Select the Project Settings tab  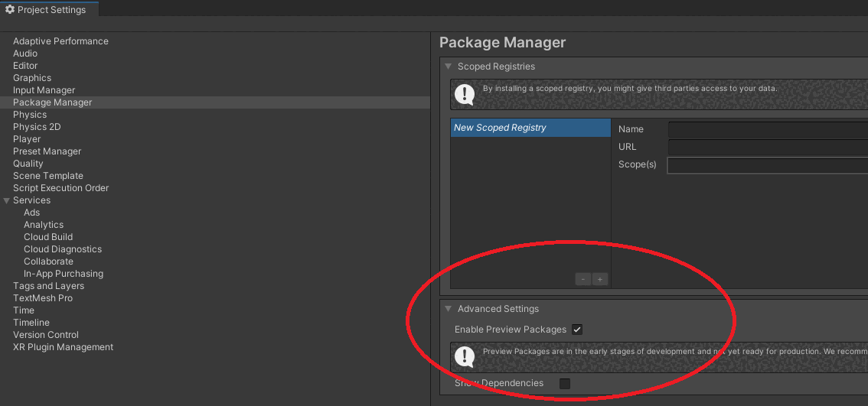click(49, 9)
